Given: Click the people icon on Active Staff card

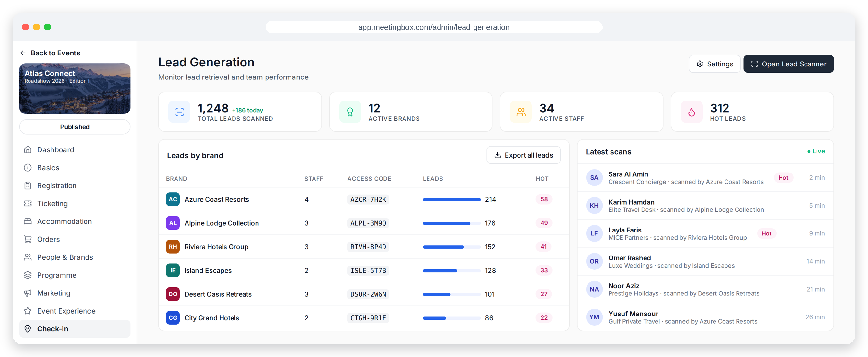Looking at the screenshot, I should (520, 112).
